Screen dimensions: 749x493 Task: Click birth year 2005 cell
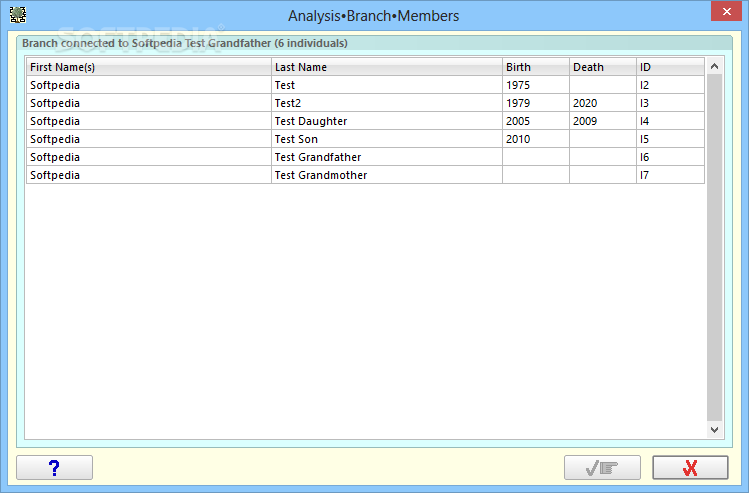[x=536, y=121]
